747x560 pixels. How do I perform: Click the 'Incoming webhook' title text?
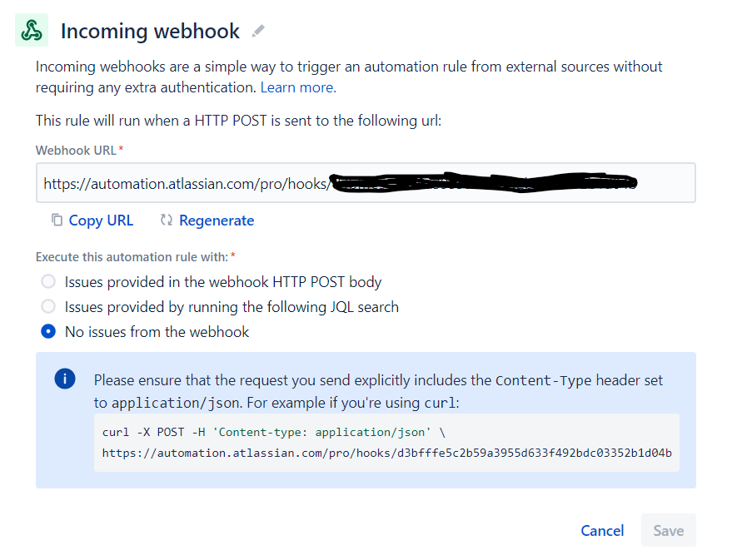click(x=150, y=32)
